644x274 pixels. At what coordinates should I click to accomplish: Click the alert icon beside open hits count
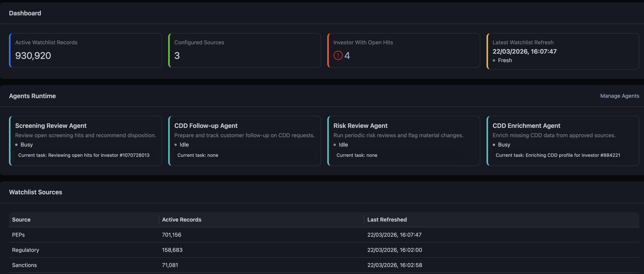point(338,55)
